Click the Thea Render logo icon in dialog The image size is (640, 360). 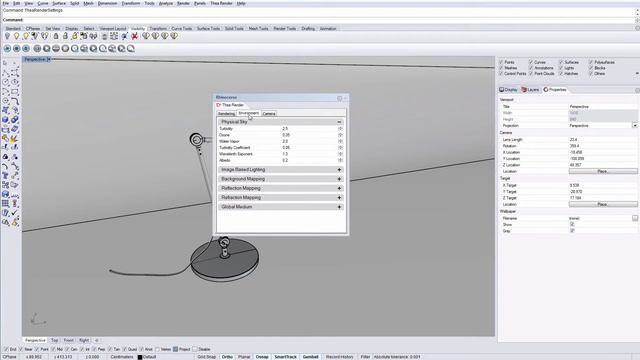point(219,105)
